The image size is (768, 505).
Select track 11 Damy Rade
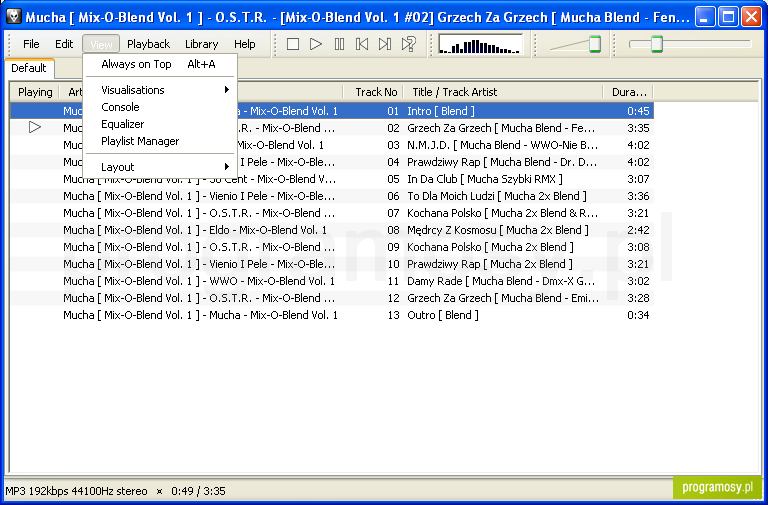(332, 281)
